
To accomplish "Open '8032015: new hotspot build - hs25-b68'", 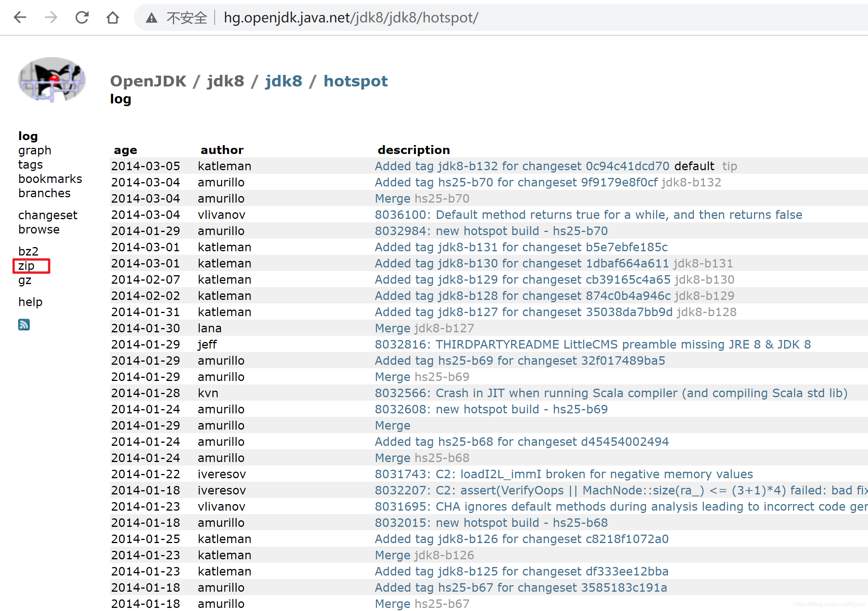I will tap(491, 523).
